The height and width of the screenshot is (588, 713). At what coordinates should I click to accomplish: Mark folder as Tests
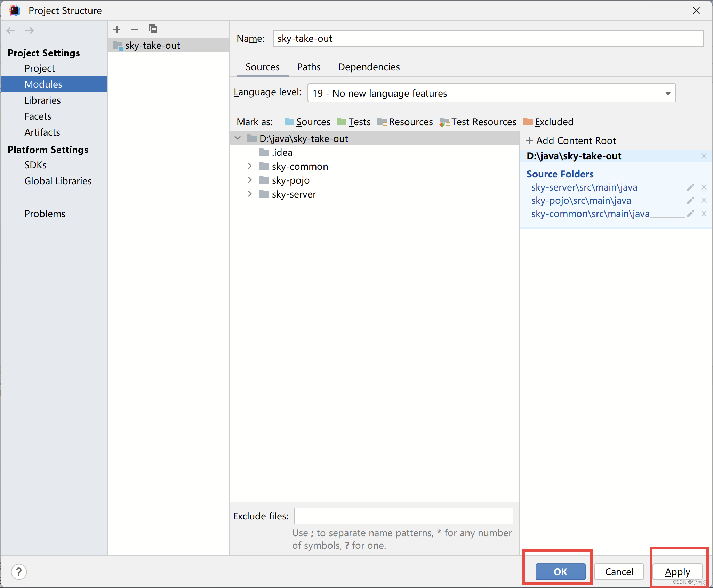(x=359, y=122)
